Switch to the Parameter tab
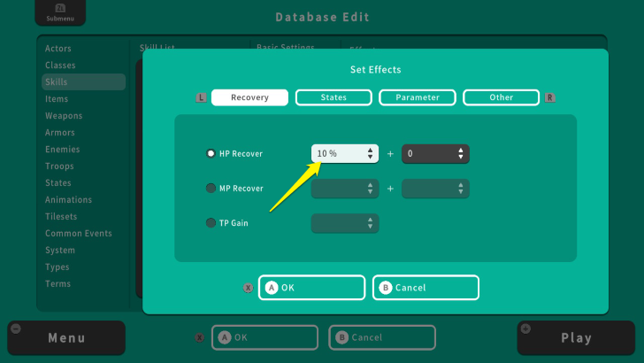The width and height of the screenshot is (644, 363). tap(418, 97)
